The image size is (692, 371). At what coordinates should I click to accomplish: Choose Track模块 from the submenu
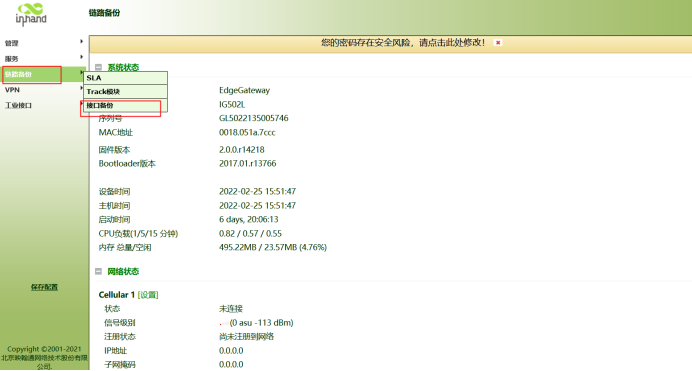click(x=125, y=91)
